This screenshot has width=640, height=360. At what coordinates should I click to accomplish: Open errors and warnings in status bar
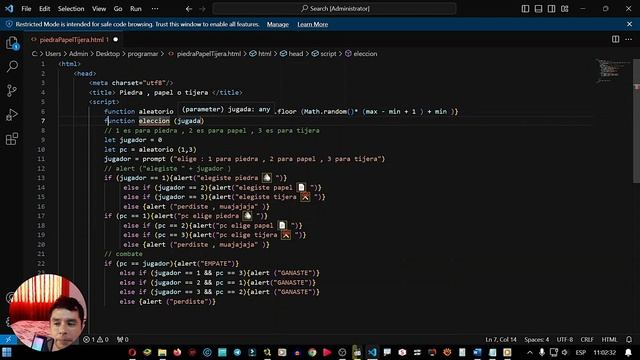[96, 340]
